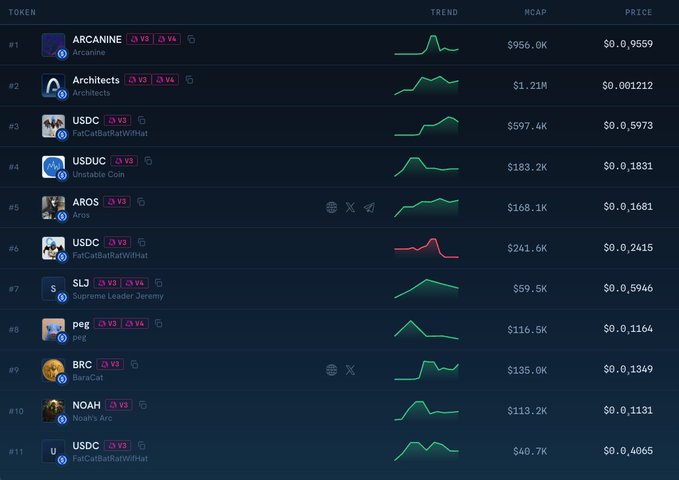Open the Architects token name

[96, 80]
